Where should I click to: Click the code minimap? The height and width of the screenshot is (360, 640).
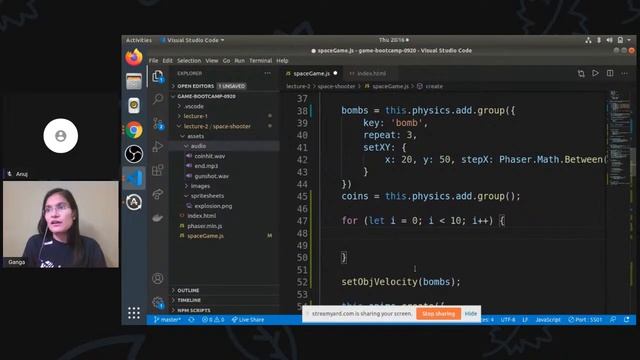pos(620,139)
